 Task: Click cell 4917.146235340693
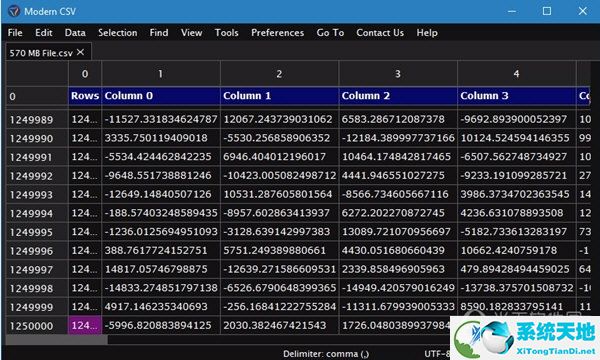161,307
